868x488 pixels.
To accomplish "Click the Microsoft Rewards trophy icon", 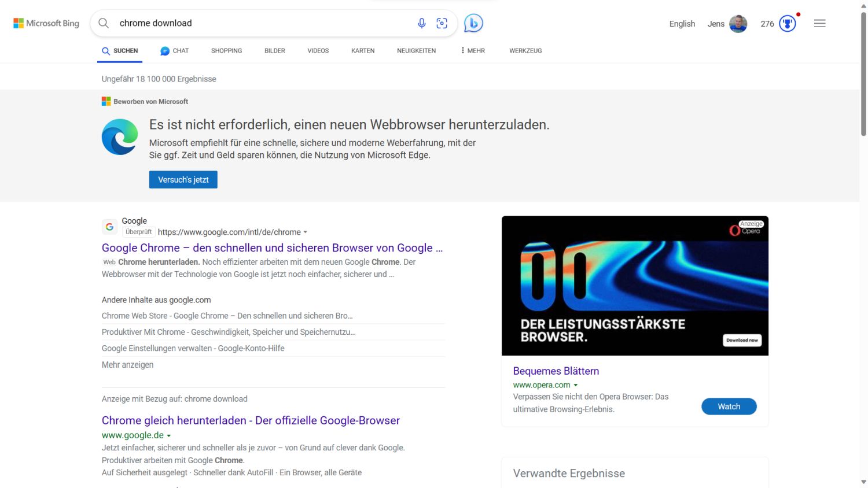I will point(788,24).
